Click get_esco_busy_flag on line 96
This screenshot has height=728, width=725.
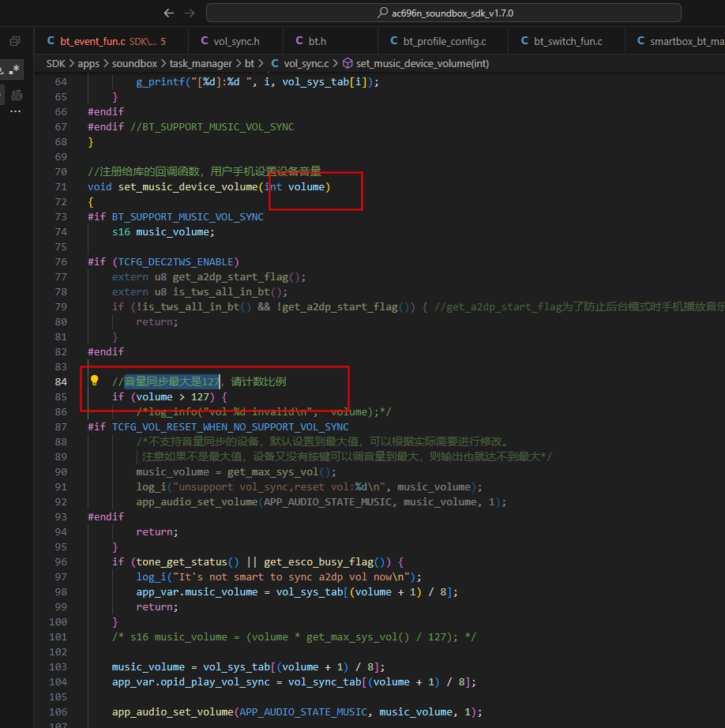point(318,561)
